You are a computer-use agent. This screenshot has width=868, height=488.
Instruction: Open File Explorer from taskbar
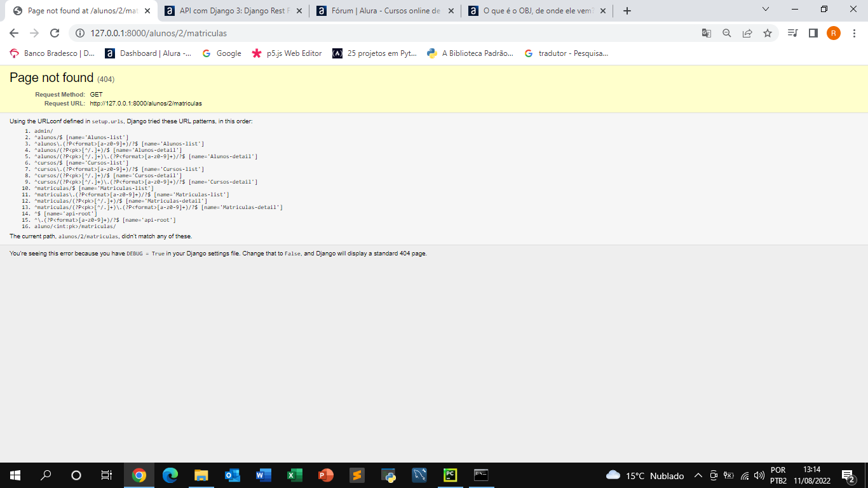click(201, 475)
